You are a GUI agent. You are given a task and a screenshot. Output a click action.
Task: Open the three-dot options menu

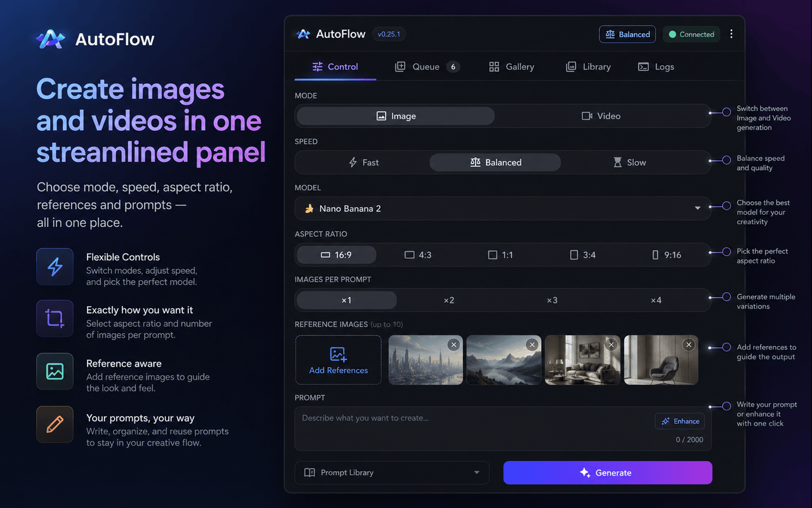pos(731,34)
